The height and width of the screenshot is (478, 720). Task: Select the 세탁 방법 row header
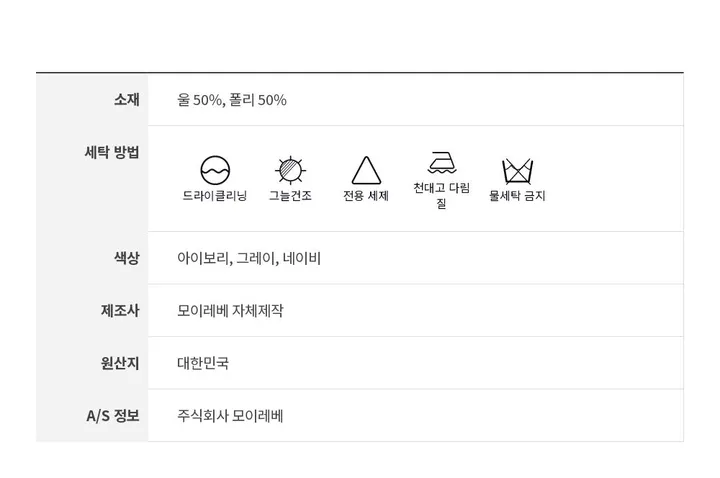coord(112,152)
